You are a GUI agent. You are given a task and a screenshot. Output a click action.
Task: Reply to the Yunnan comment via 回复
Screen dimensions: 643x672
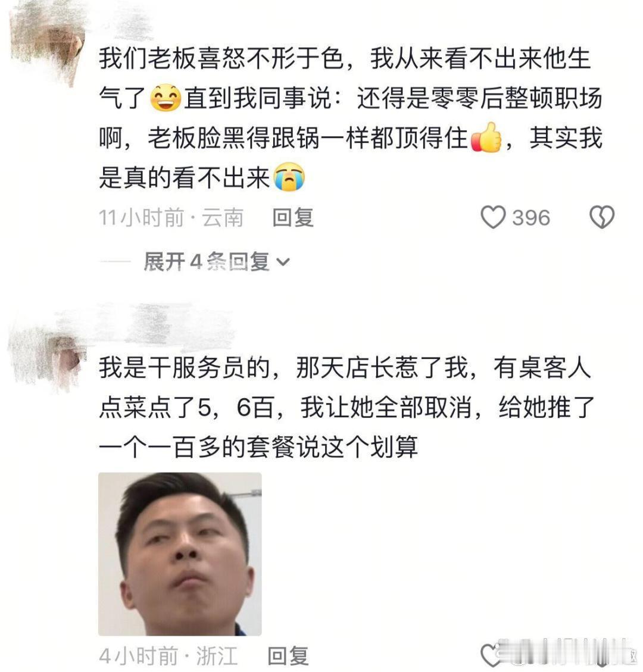pos(293,217)
